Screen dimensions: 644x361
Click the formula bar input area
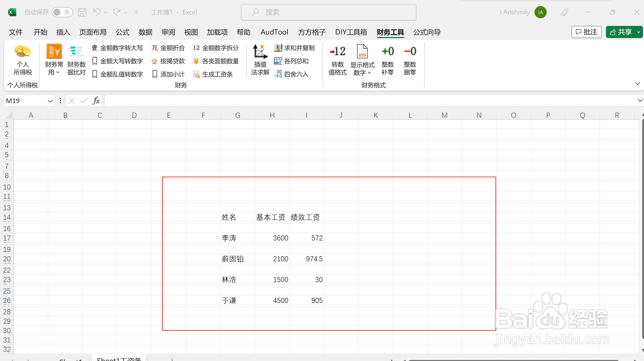coord(370,101)
